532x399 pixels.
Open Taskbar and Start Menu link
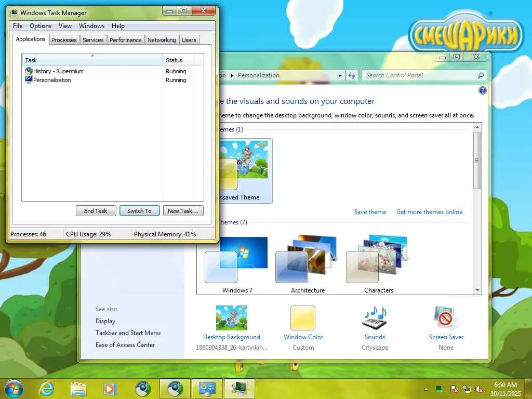point(128,333)
